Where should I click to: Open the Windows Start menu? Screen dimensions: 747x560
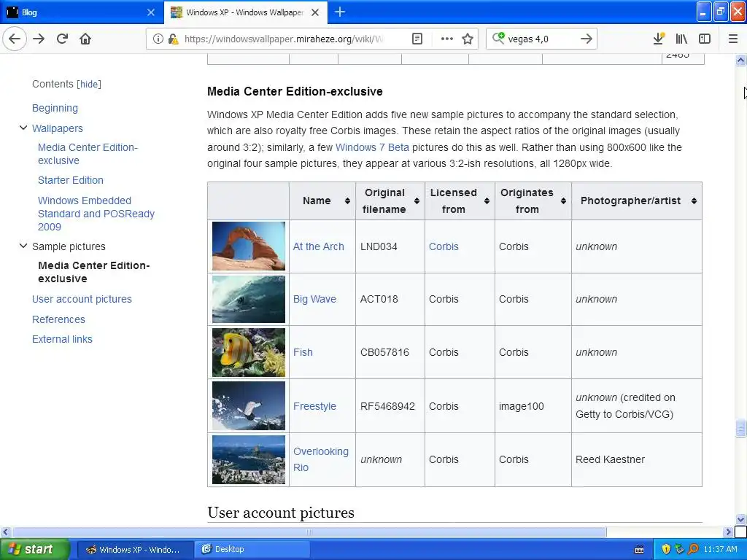[x=34, y=550]
